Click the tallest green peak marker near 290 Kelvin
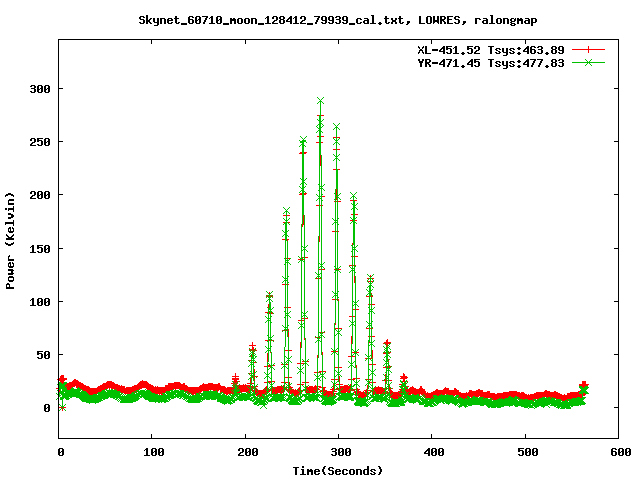640x480 pixels. pyautogui.click(x=320, y=100)
